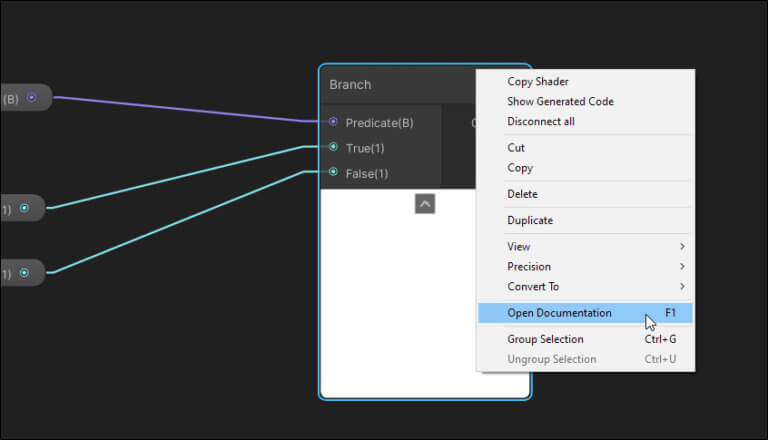Select Open Documentation from context menu

click(x=585, y=313)
